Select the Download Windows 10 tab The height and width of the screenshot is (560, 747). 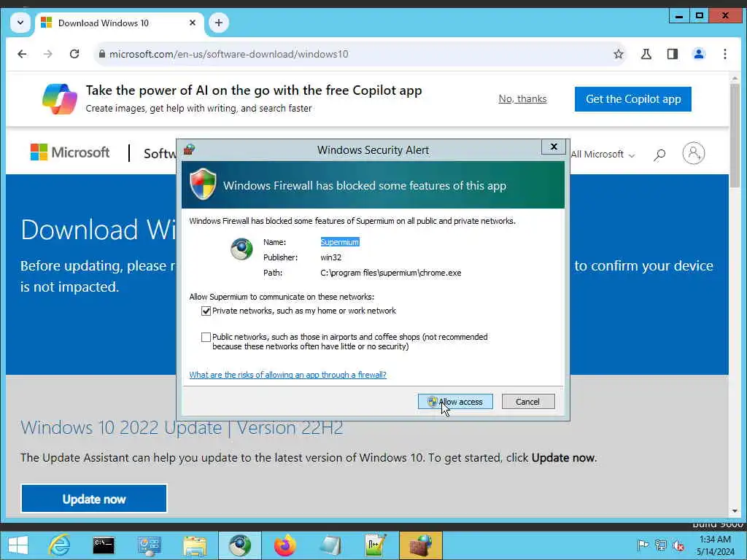point(119,23)
